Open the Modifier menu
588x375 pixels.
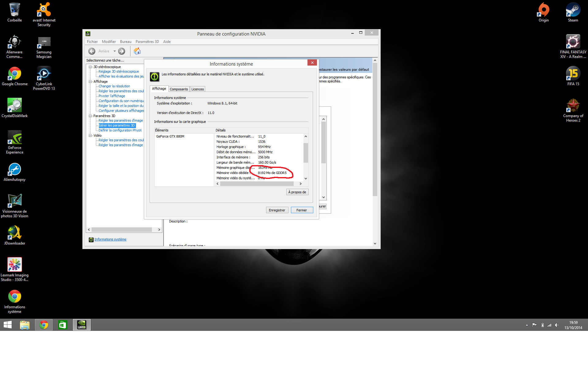109,42
